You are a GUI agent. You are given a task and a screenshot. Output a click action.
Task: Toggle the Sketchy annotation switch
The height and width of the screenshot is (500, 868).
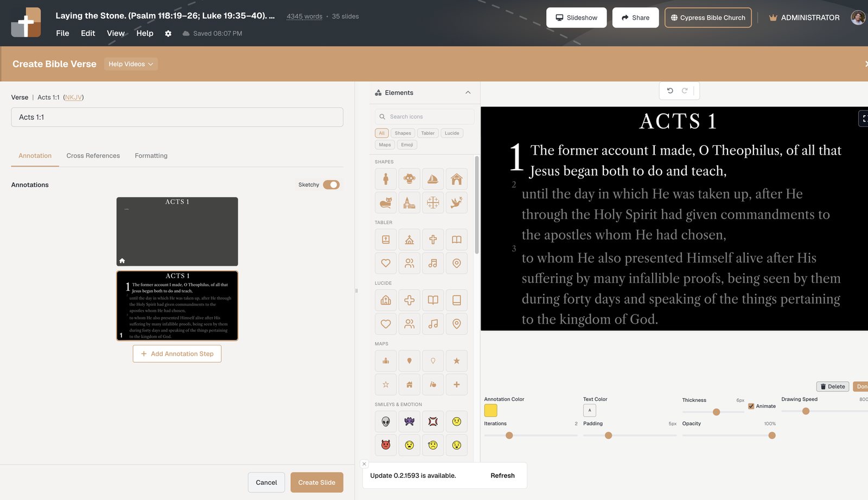[x=331, y=185]
